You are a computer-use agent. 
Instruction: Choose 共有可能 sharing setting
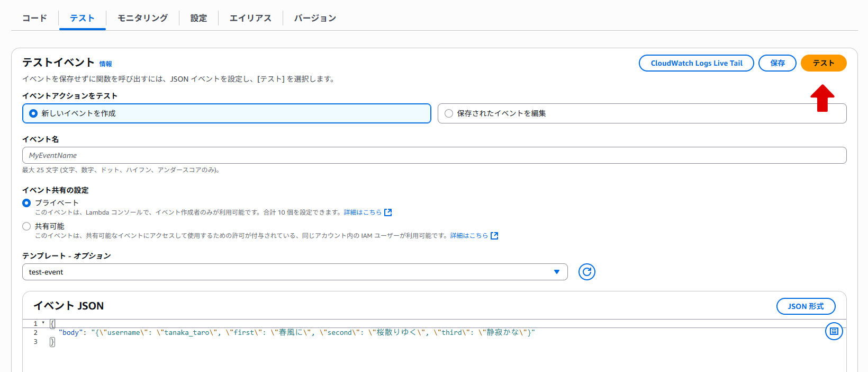coord(26,226)
